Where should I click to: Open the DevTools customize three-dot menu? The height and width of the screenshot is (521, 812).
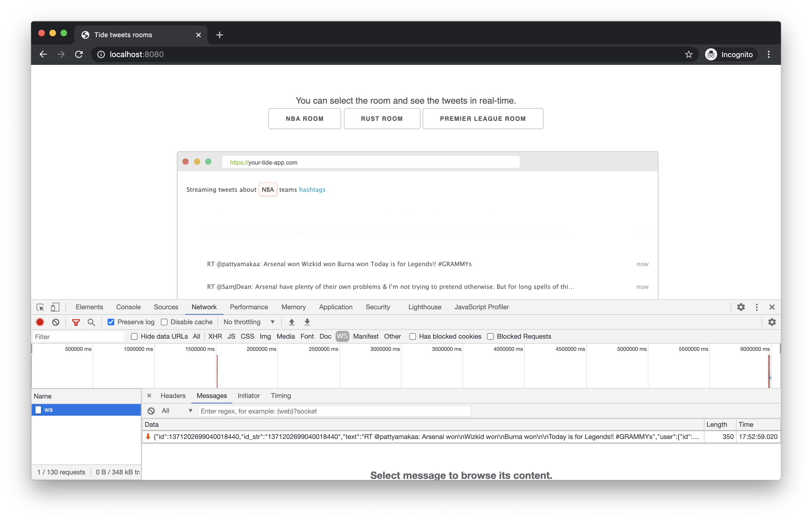click(x=757, y=307)
